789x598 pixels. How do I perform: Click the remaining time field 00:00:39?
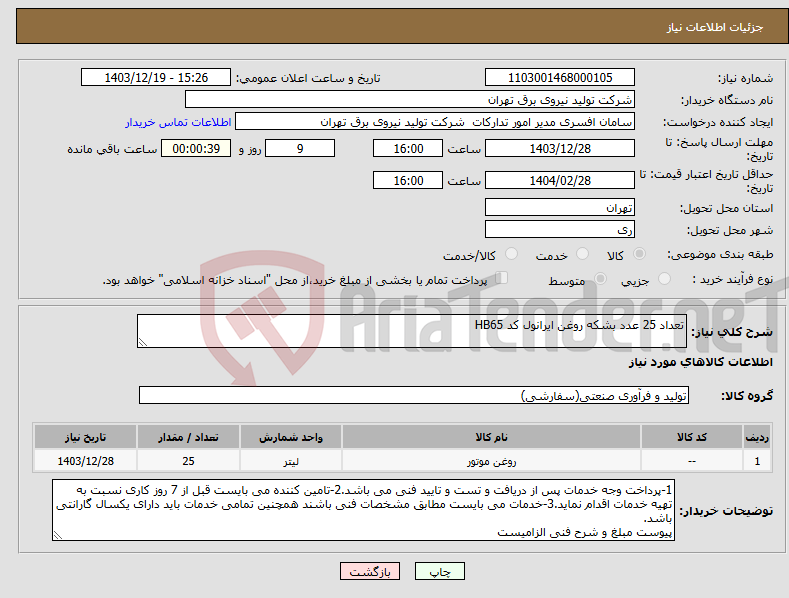click(x=196, y=148)
